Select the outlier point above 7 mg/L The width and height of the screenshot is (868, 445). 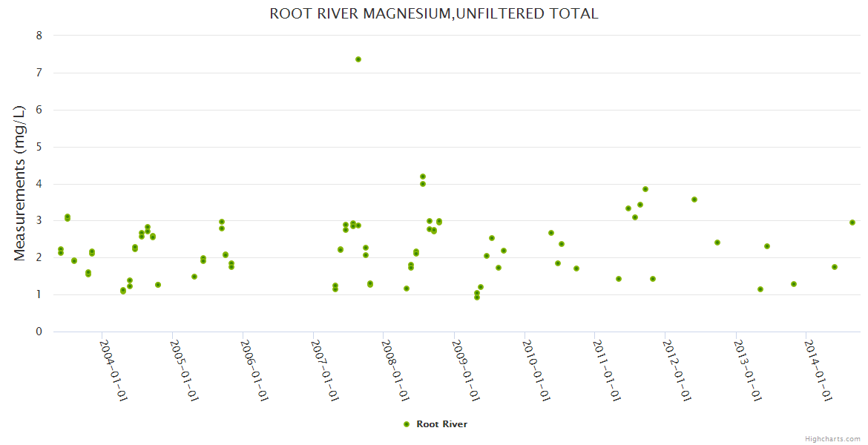[x=358, y=59]
